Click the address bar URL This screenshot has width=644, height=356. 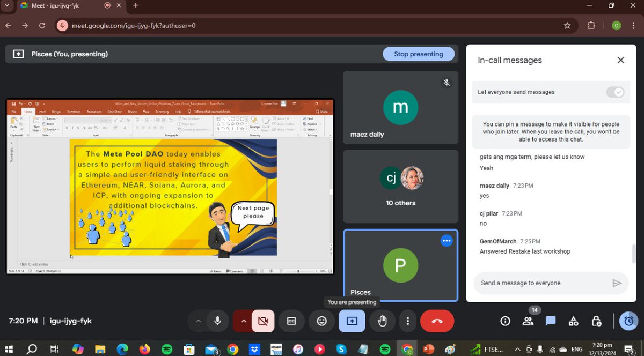[134, 25]
